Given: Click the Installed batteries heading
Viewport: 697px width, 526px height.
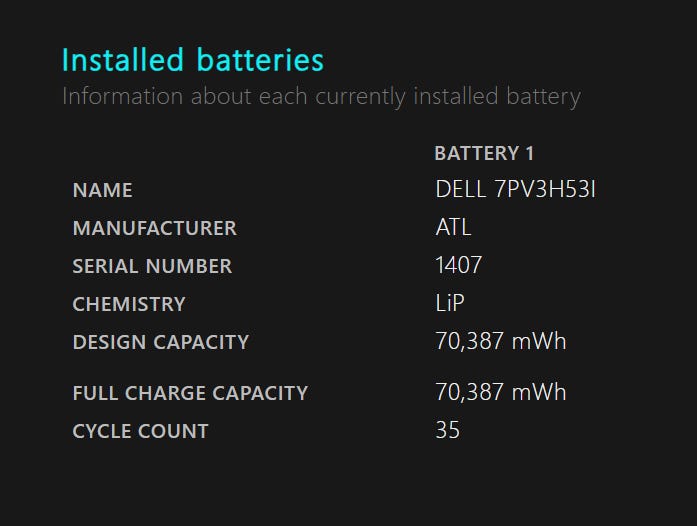Looking at the screenshot, I should click(192, 60).
